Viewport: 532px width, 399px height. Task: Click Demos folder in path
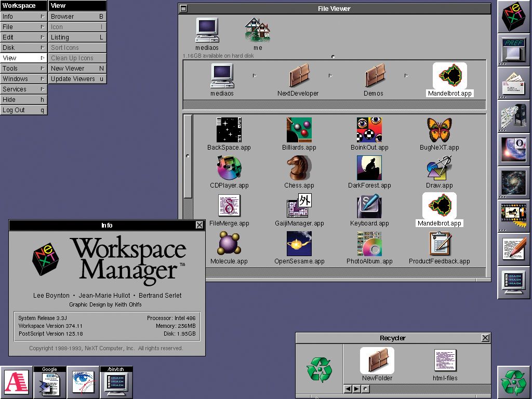tap(374, 75)
